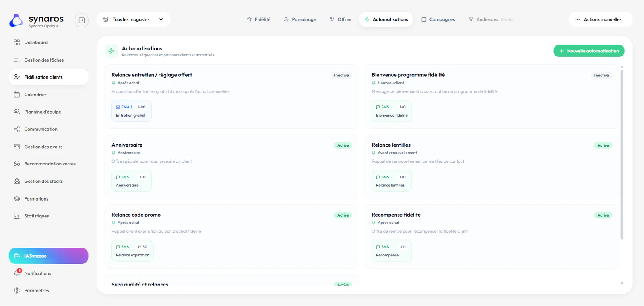Open the Gestion des stocks boxes icon
The width and height of the screenshot is (644, 306).
[x=17, y=182]
